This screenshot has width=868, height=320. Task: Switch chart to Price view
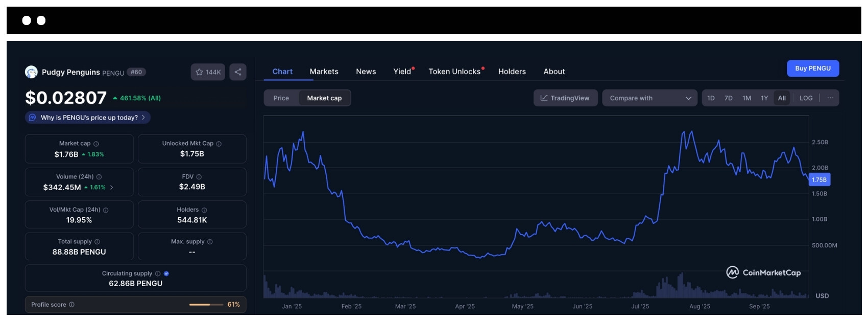tap(281, 98)
